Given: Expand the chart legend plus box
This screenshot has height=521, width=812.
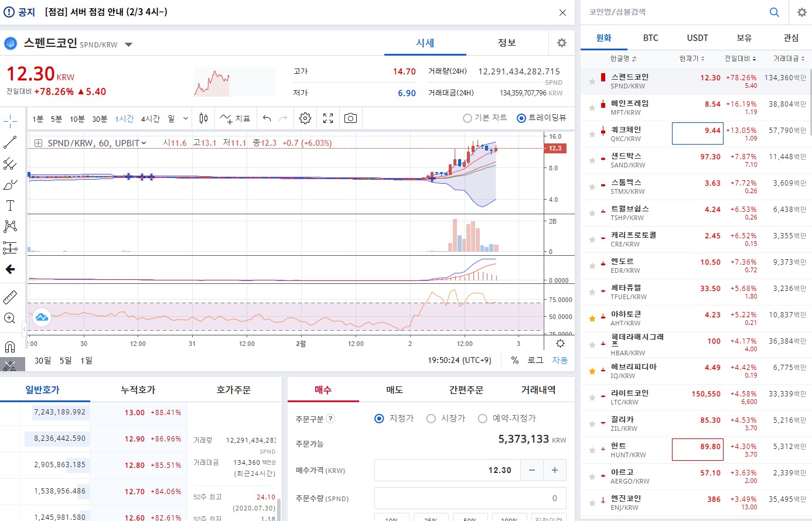Looking at the screenshot, I should (x=38, y=143).
